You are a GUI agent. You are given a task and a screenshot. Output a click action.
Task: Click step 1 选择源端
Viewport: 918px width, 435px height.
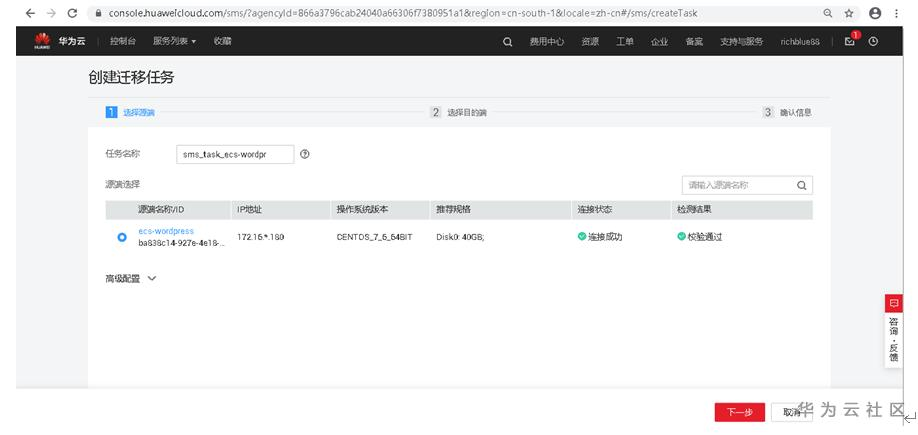(x=131, y=112)
